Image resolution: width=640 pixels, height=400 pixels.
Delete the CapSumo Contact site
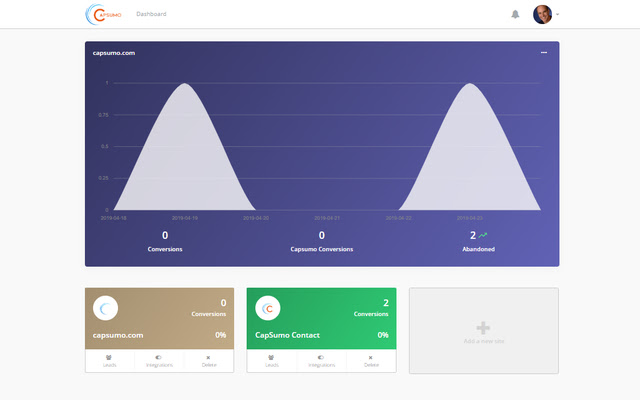(x=371, y=361)
